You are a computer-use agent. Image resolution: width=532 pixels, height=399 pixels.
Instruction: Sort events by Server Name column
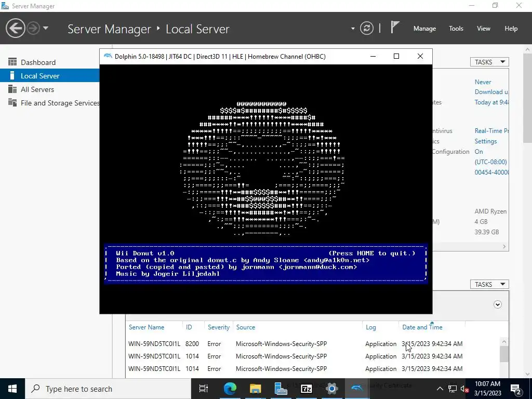[146, 327]
